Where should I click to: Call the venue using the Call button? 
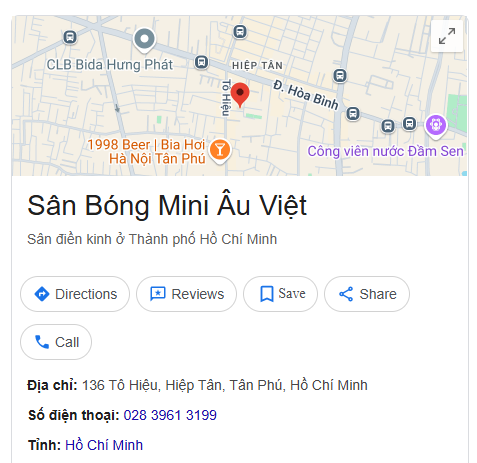coord(56,342)
